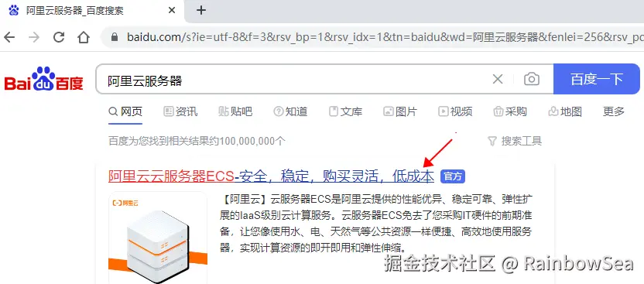Open a new browser tab
Image resolution: width=644 pixels, height=284 pixels.
200,10
